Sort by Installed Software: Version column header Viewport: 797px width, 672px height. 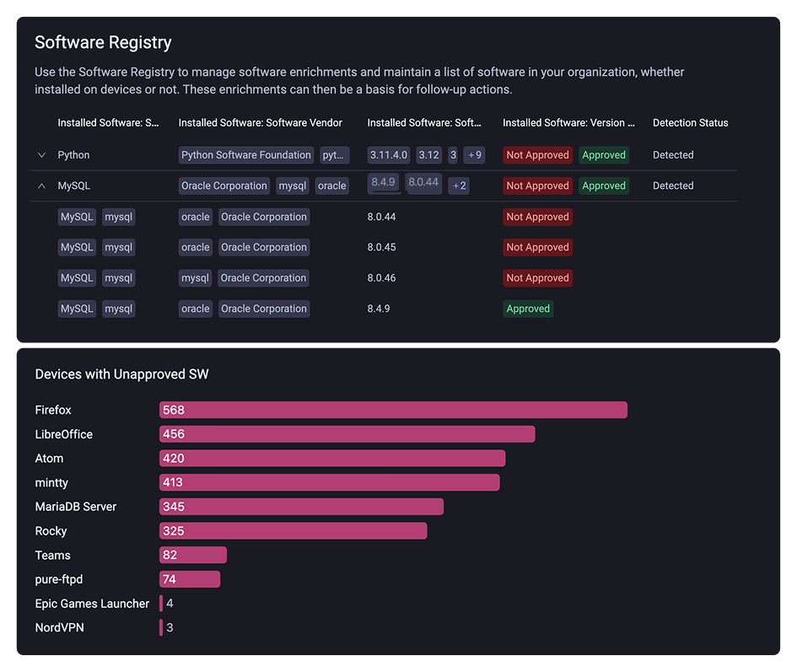pyautogui.click(x=568, y=123)
